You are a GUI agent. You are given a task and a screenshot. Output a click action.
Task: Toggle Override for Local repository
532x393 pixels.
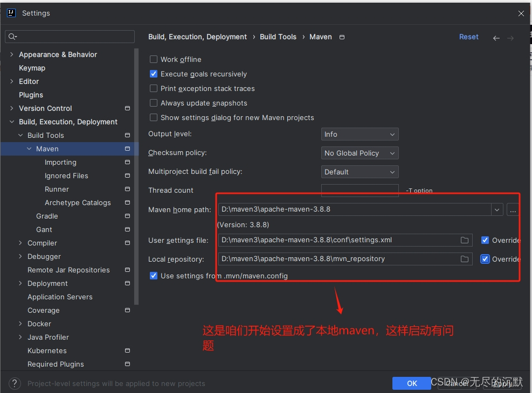[485, 259]
